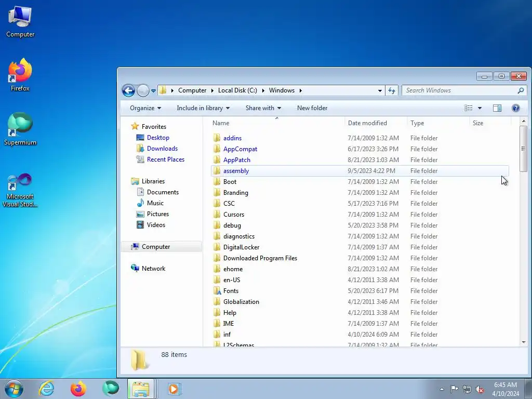Select the debug folder icon

pyautogui.click(x=217, y=225)
